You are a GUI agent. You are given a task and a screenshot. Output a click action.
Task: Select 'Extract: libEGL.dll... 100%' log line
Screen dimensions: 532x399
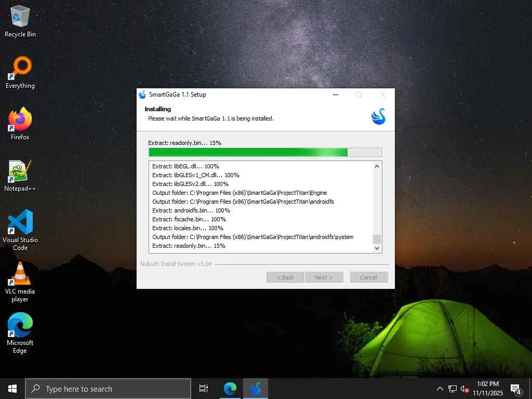pos(185,166)
